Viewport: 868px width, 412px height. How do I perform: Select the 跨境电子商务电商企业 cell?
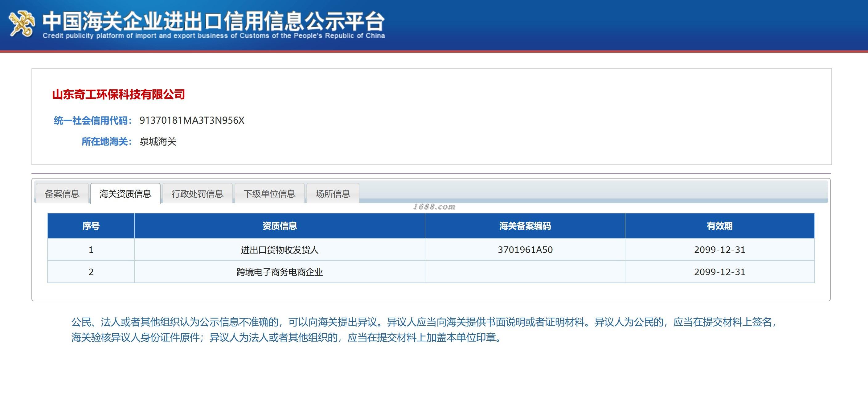[x=280, y=272]
